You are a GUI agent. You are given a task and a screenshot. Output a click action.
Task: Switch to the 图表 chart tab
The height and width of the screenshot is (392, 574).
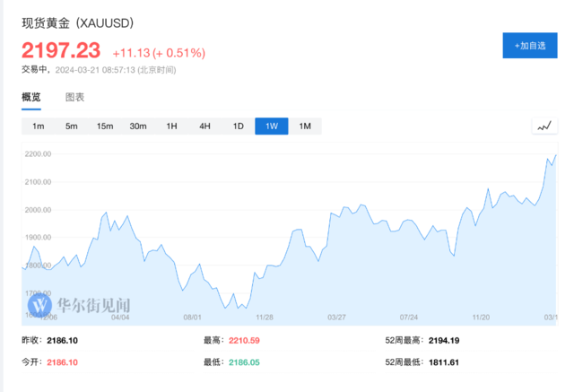pos(75,97)
